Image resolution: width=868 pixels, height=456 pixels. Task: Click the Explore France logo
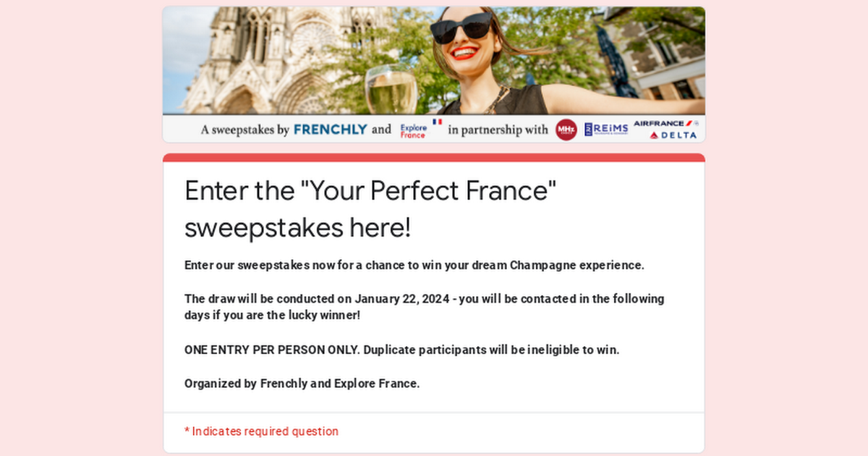413,131
